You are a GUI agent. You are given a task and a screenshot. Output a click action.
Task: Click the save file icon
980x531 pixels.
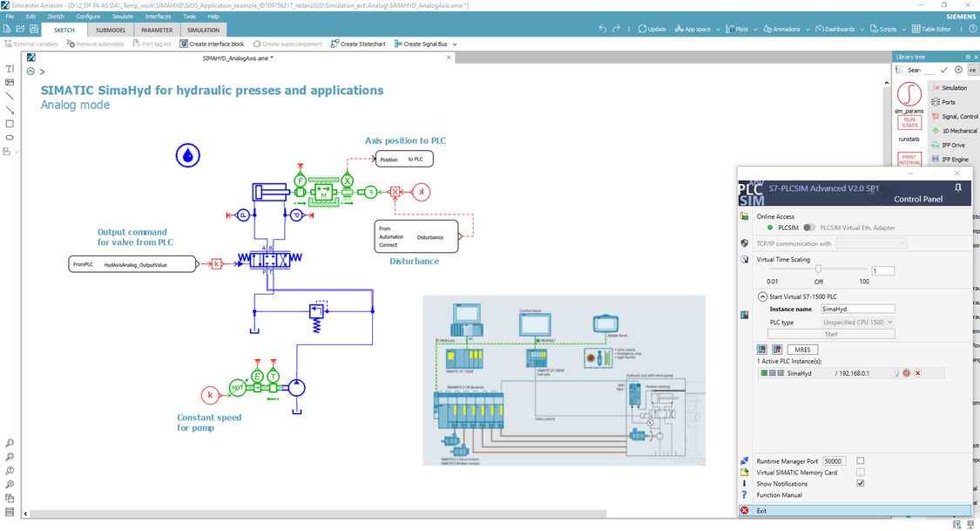click(34, 30)
